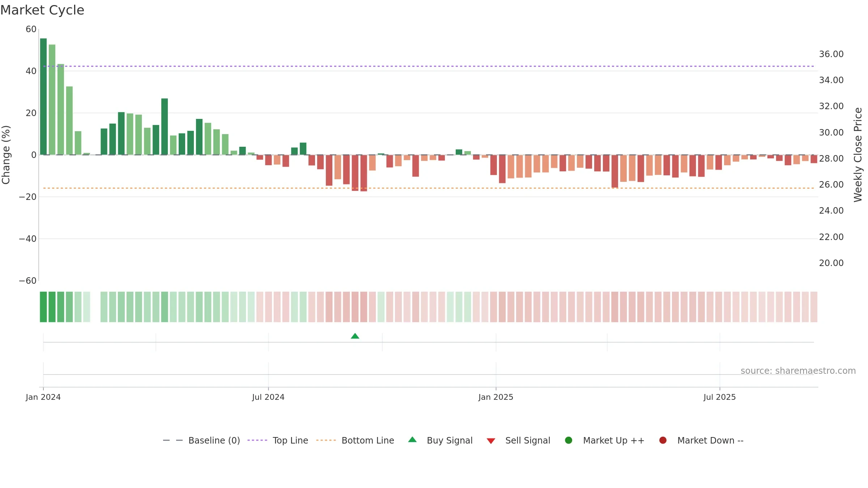Viewport: 868px width, 488px height.
Task: Toggle the Market Down -- legend entry
Action: coord(701,440)
